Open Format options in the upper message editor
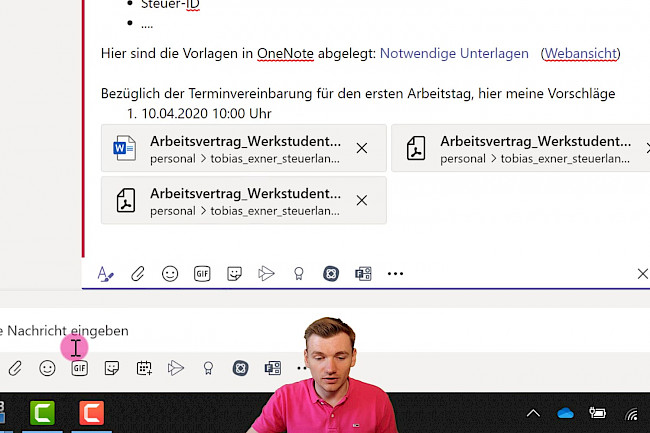Screen dimensions: 650x433 point(105,274)
